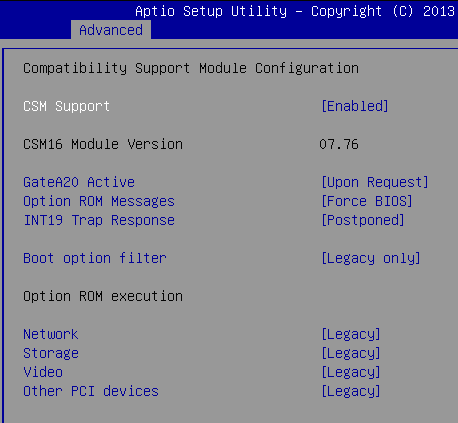
Task: Click the CSM16 Module Version 07.76 value
Action: (339, 144)
